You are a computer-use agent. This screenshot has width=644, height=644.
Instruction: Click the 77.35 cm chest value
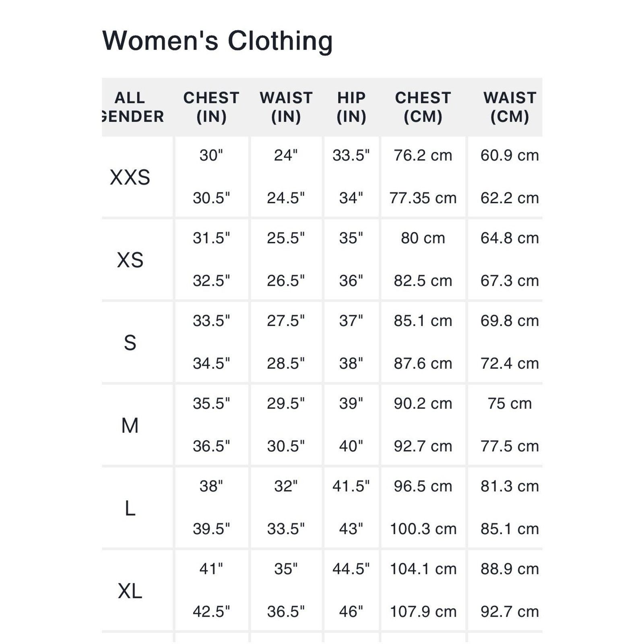[x=423, y=198]
